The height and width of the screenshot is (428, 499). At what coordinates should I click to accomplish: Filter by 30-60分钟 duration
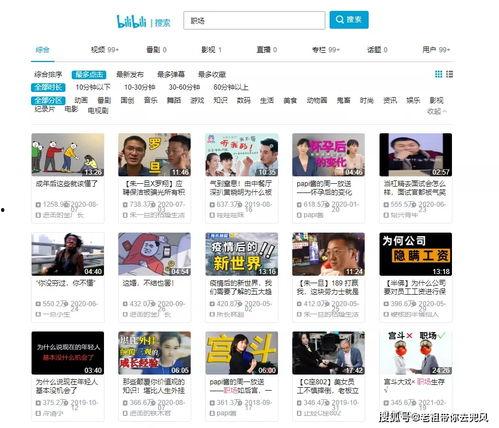(x=184, y=87)
